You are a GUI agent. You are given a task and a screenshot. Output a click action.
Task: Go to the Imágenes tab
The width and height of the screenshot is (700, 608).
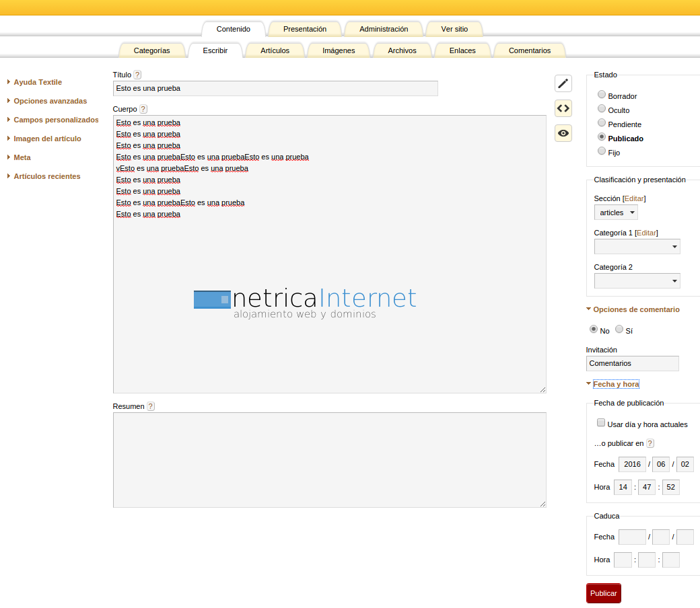(339, 50)
